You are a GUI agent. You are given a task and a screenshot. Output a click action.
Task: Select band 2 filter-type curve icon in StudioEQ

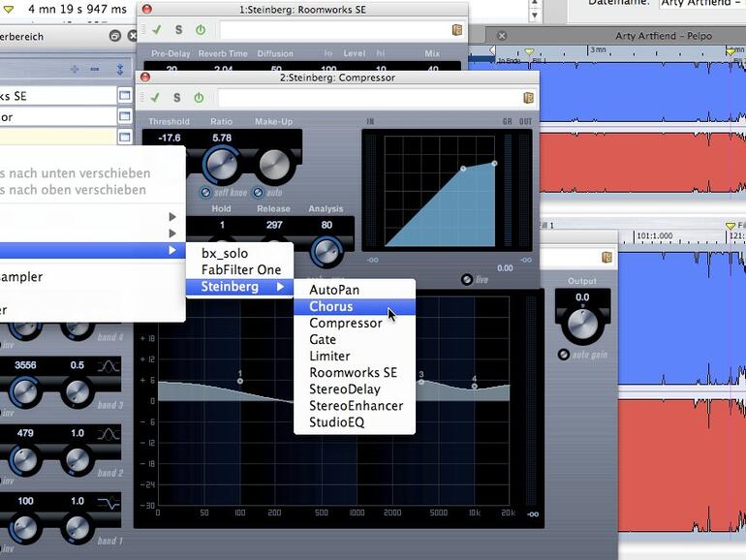coord(109,434)
